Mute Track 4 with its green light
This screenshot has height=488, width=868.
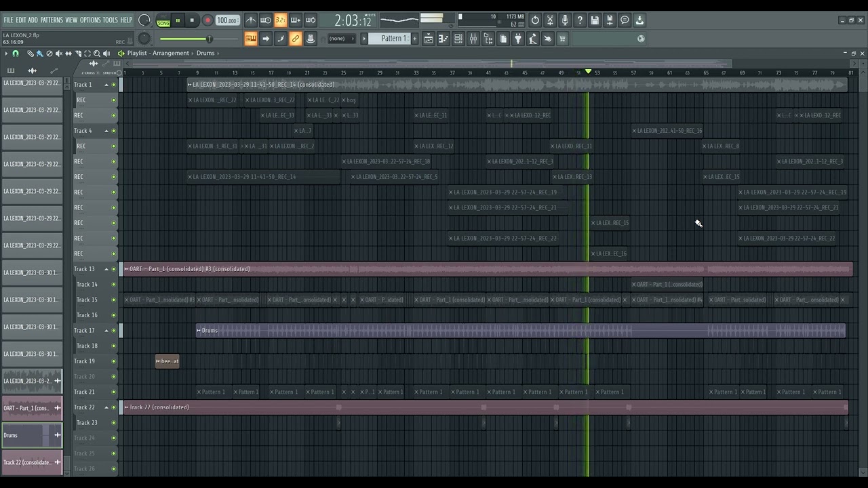click(x=113, y=131)
